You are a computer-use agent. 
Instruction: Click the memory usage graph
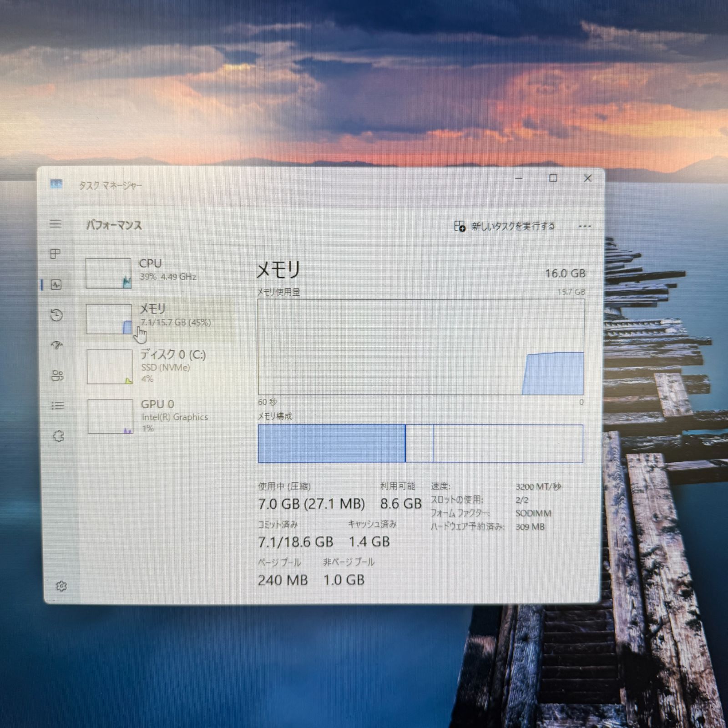point(421,347)
